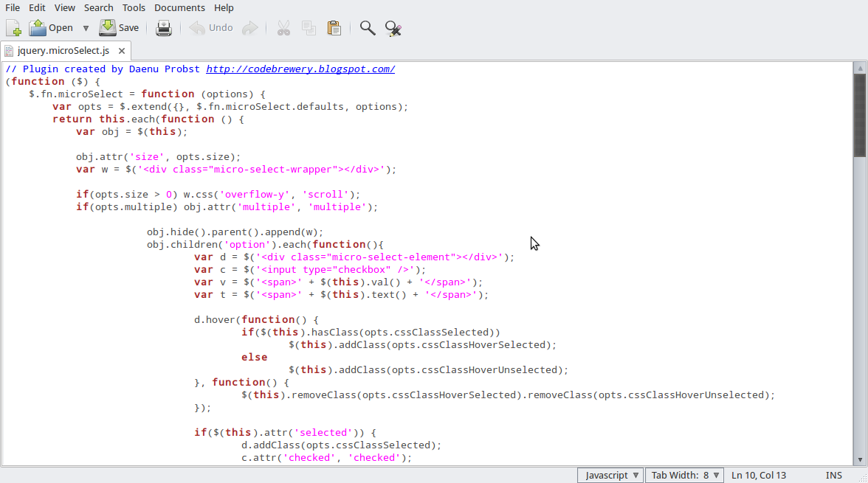Click the Paste clipboard icon
The height and width of the screenshot is (483, 868).
(x=334, y=28)
